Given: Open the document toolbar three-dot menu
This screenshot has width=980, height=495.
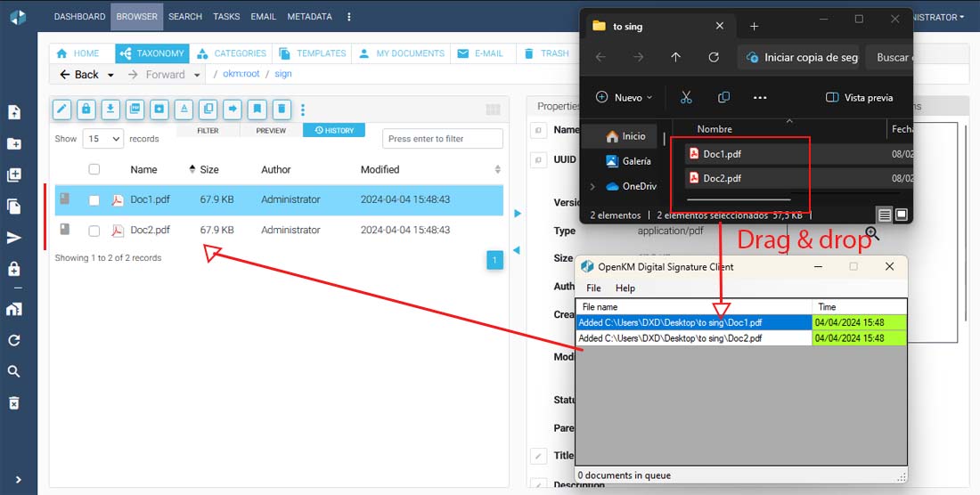Looking at the screenshot, I should tap(303, 110).
